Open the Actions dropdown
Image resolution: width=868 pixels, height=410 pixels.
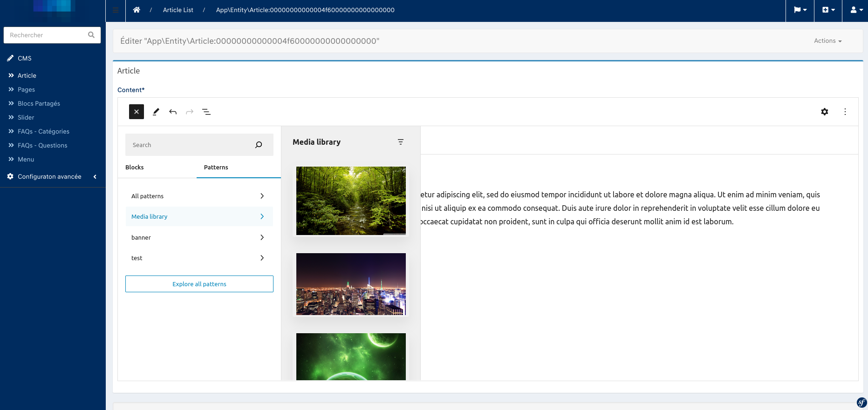point(827,41)
